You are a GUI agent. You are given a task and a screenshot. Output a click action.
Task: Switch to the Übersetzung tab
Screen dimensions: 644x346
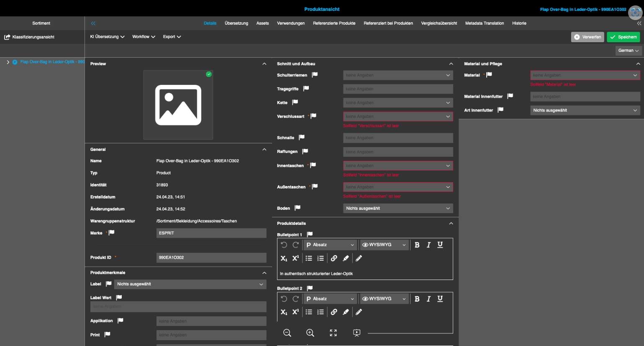coord(236,23)
